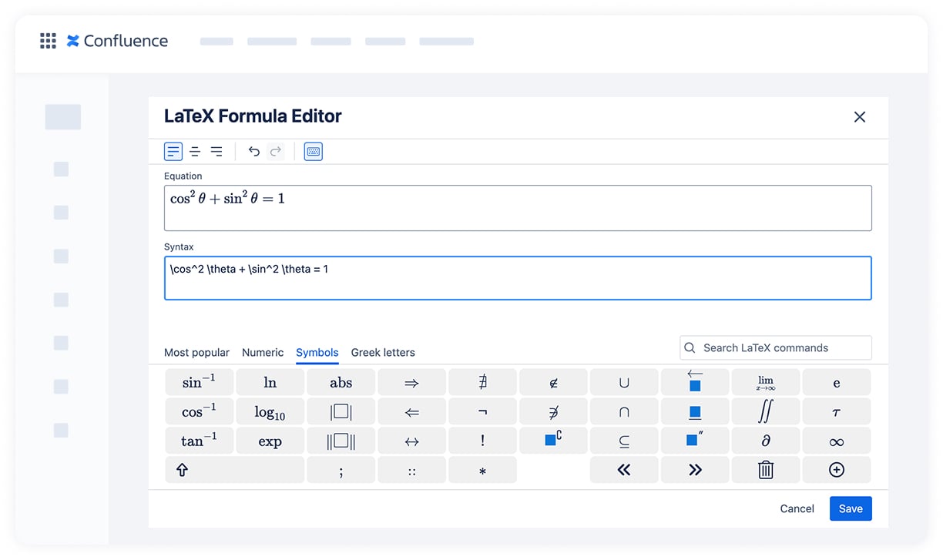Move cursor right with double chevron

[x=695, y=470]
